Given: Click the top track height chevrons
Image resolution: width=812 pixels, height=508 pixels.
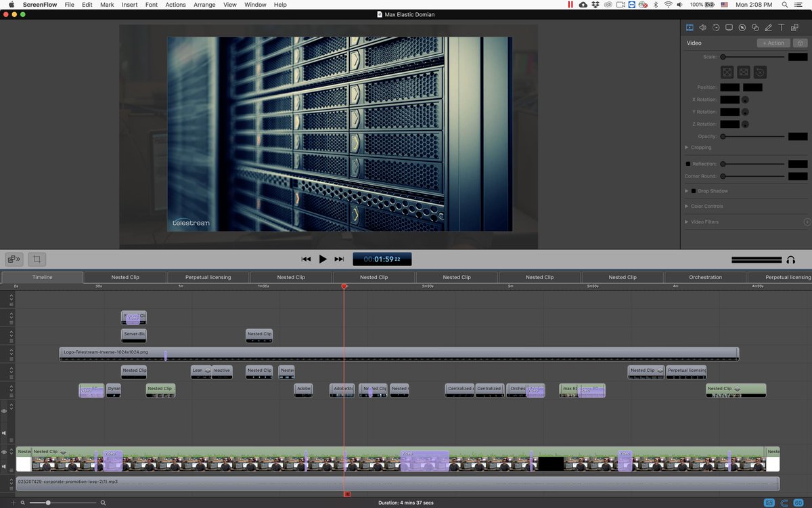Looking at the screenshot, I should coord(12,297).
